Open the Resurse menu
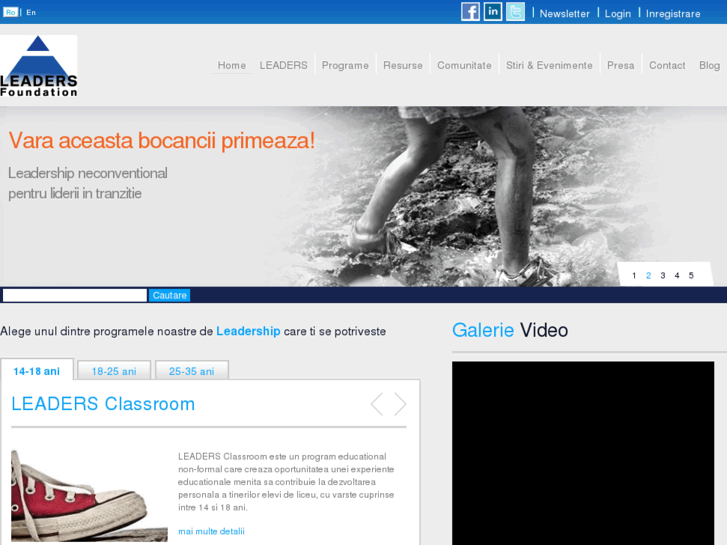Image resolution: width=727 pixels, height=545 pixels. (x=403, y=65)
